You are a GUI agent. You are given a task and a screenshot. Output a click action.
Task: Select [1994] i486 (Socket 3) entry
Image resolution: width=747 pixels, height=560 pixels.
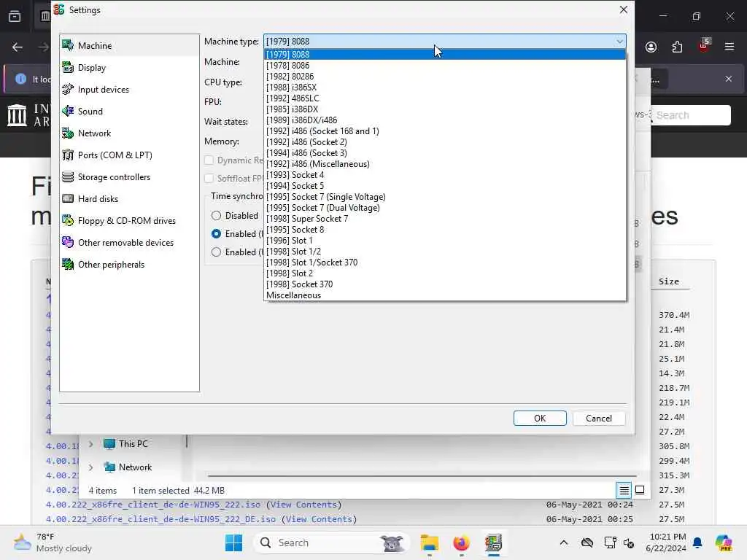pos(445,153)
